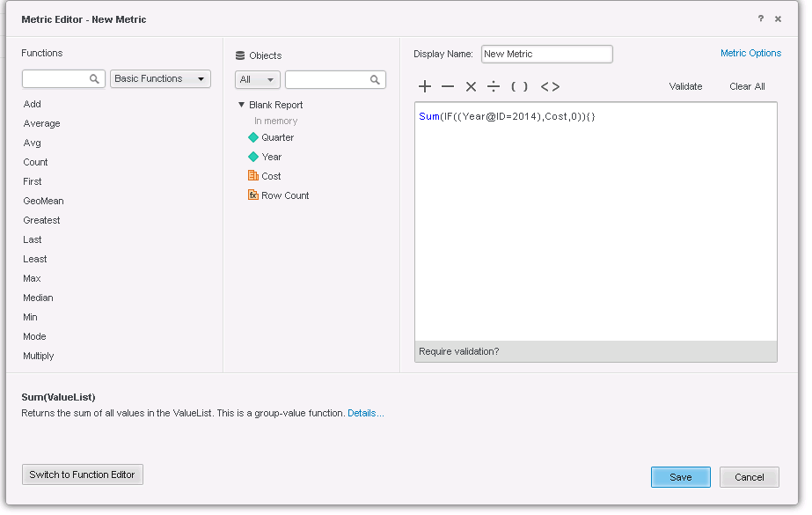Insert parentheses into the formula
Image resolution: width=812 pixels, height=515 pixels.
(x=520, y=86)
